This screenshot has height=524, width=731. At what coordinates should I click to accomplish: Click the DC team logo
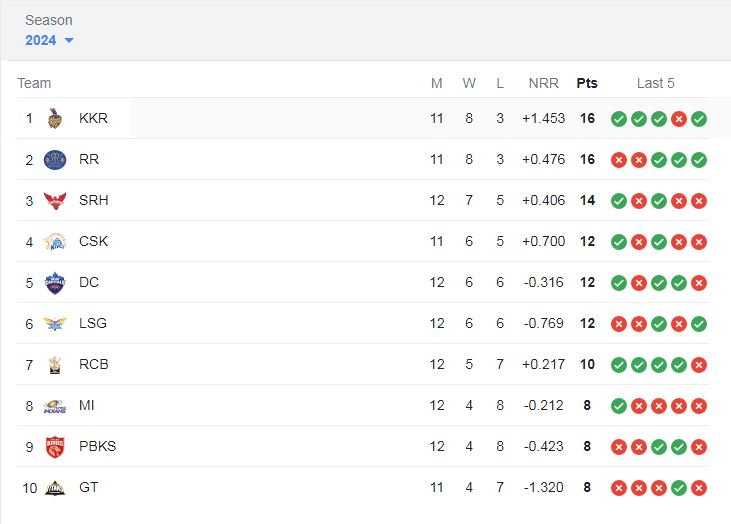[55, 283]
